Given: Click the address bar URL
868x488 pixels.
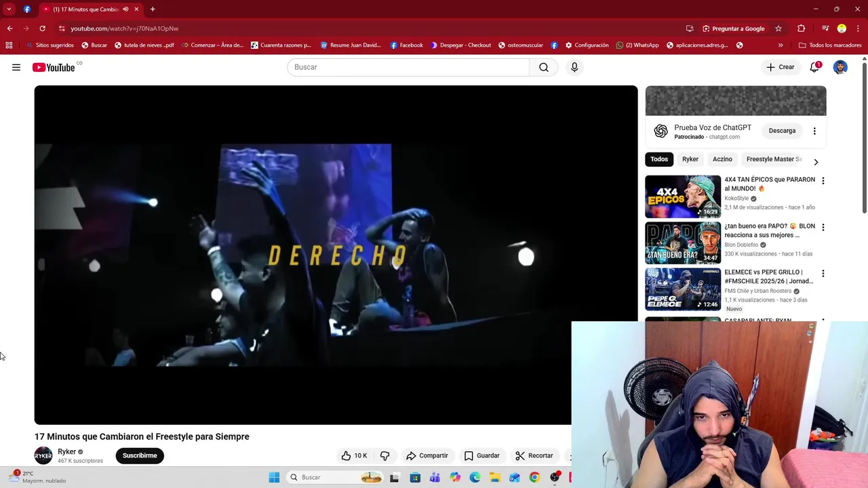Looking at the screenshot, I should point(125,28).
